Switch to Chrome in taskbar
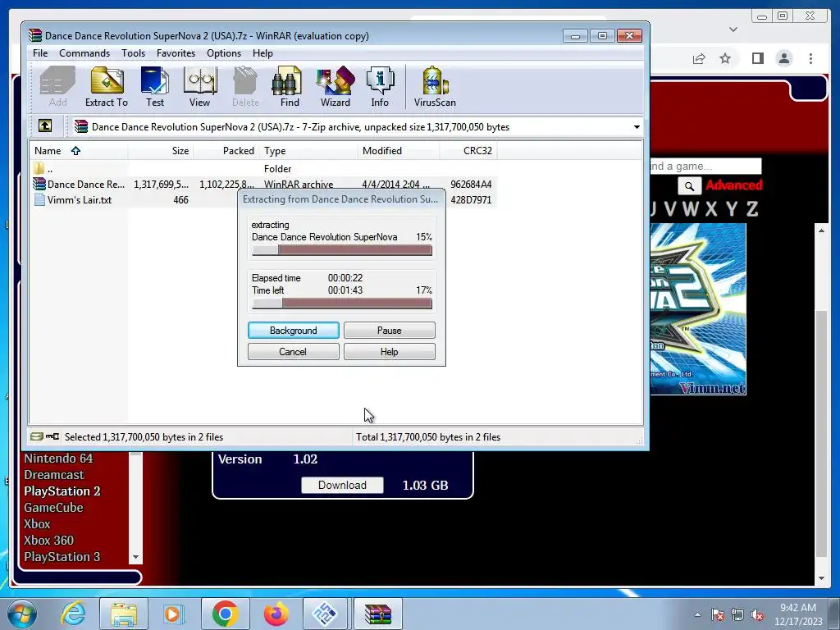Screen dimensions: 840x630 226,614
